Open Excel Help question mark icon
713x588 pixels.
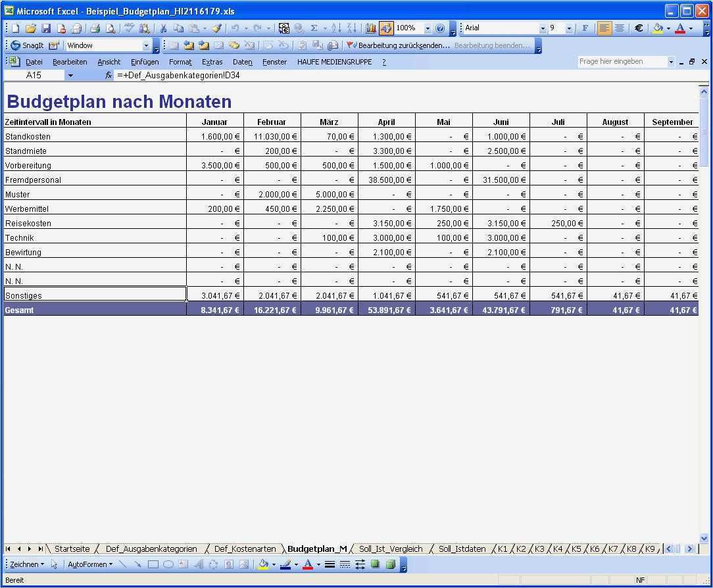coord(440,28)
